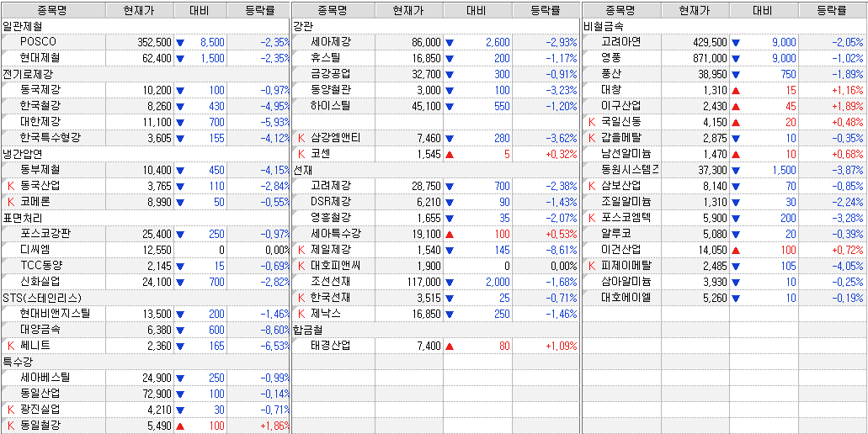
Task: Select the 남선알미늄 stock name
Action: coord(626,154)
